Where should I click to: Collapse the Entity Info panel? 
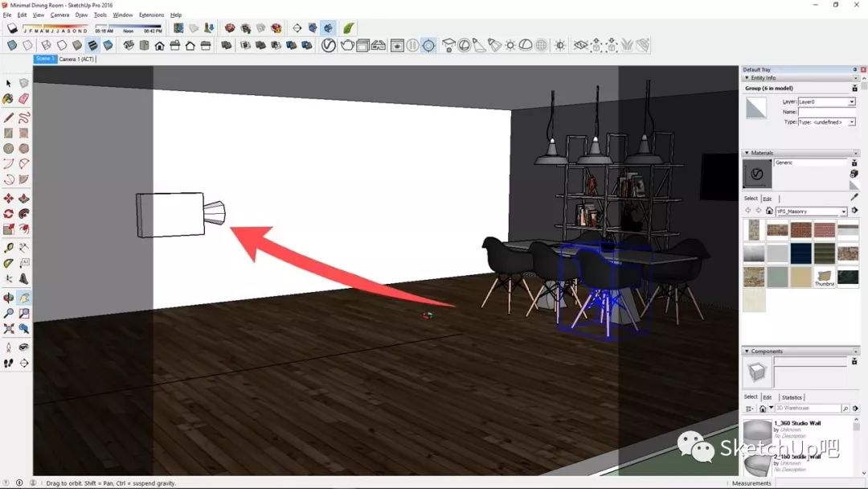(747, 78)
